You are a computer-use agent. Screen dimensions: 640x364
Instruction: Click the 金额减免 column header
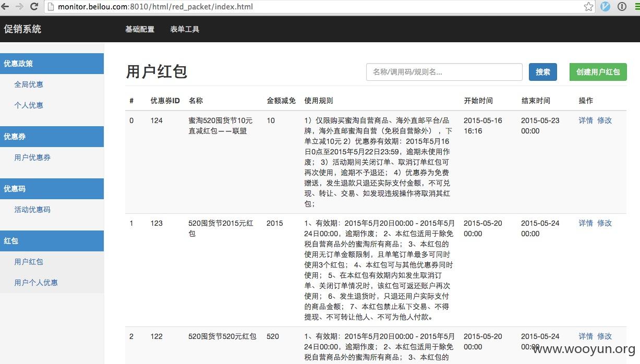click(281, 101)
